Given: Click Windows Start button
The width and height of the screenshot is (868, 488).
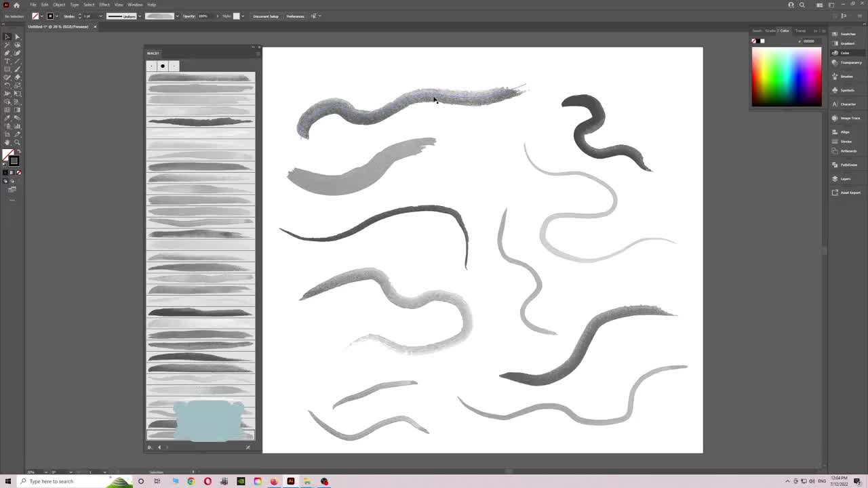Looking at the screenshot, I should pyautogui.click(x=8, y=481).
